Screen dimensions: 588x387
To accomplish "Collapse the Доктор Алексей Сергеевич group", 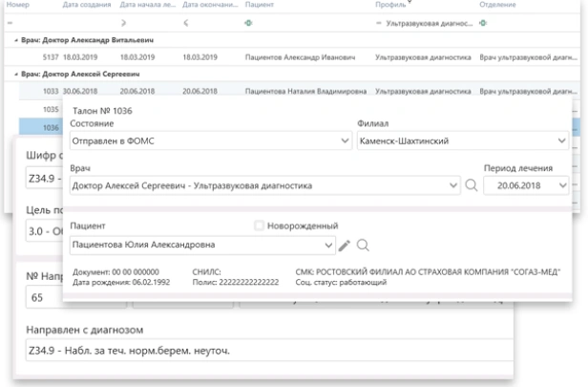I will click(7, 72).
